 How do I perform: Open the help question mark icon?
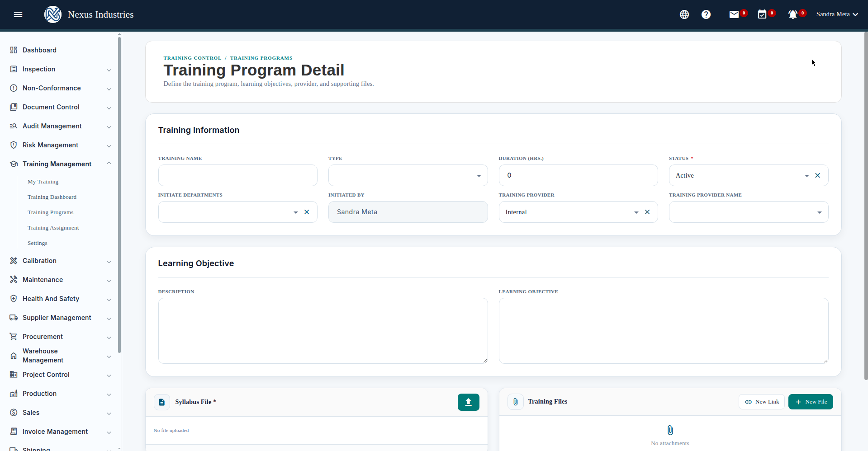point(706,14)
